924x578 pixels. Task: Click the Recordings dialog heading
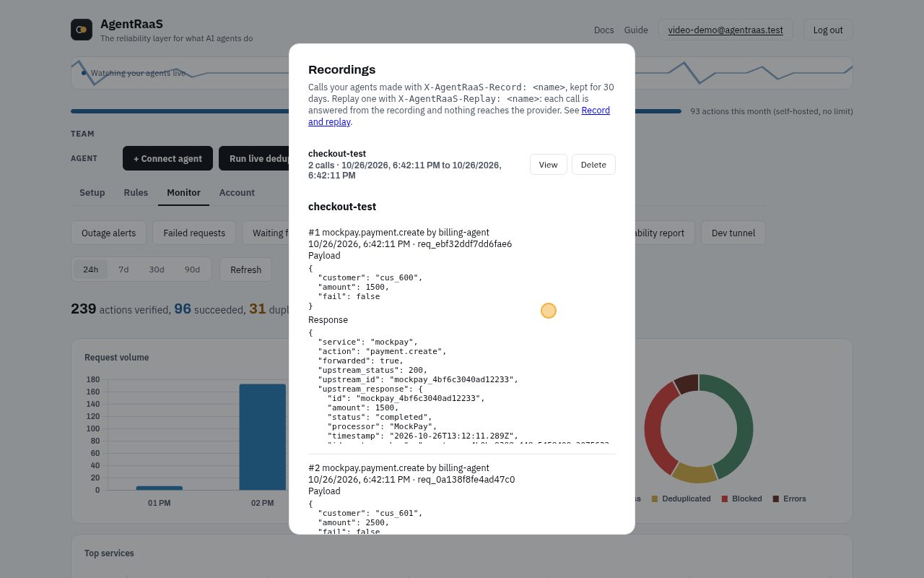[342, 69]
